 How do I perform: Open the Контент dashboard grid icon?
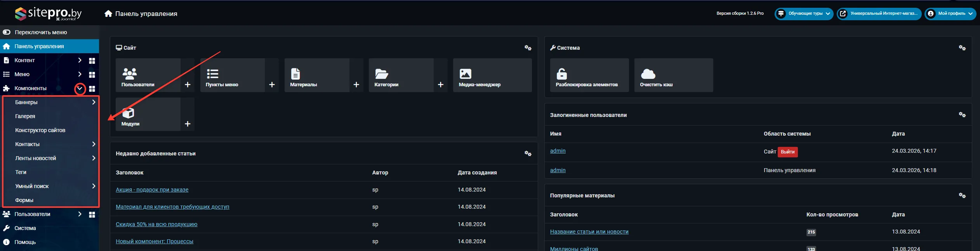[92, 61]
